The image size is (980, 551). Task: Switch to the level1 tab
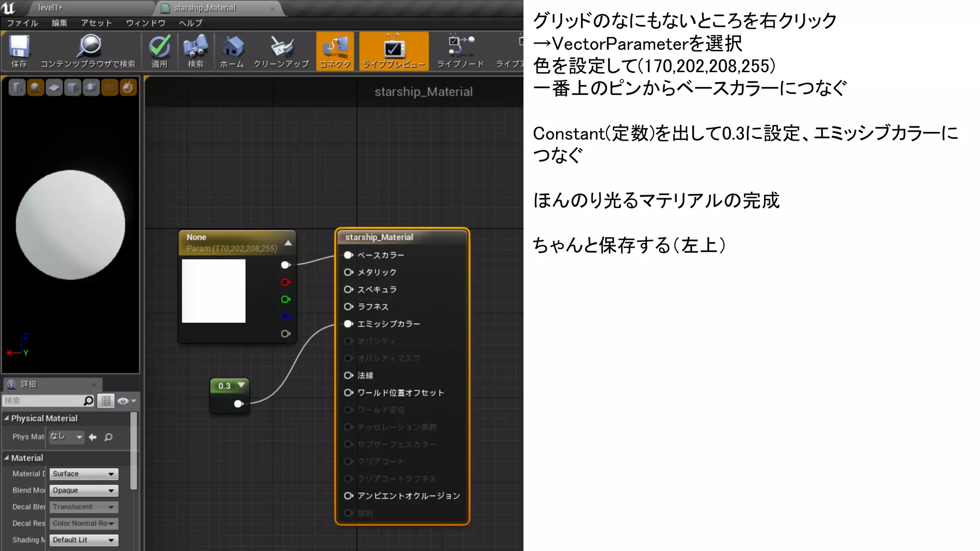pos(50,8)
